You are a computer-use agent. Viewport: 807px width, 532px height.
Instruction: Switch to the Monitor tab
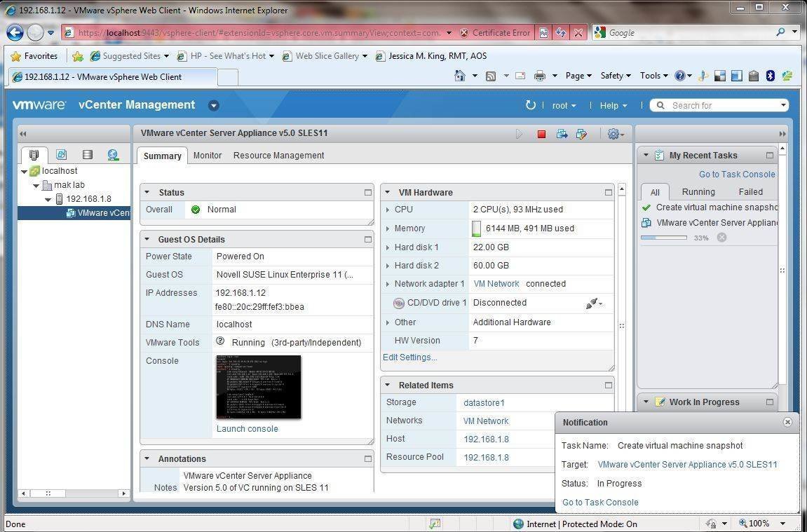click(x=208, y=156)
